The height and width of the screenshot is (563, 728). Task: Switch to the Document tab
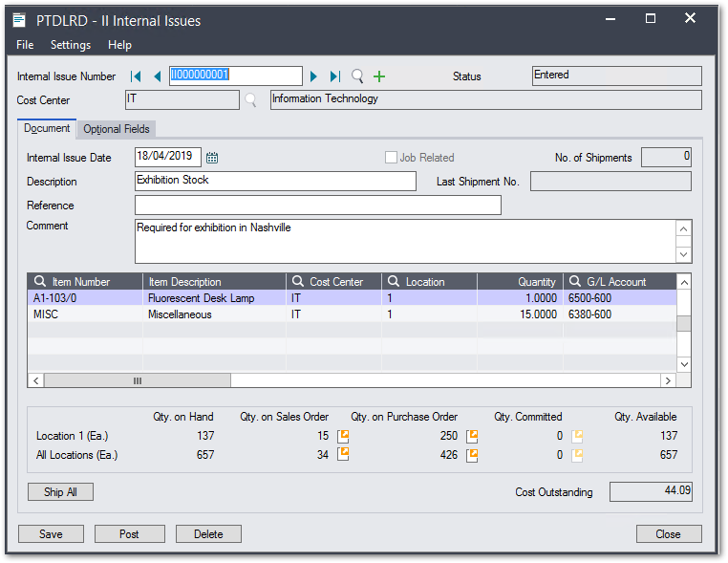tap(47, 128)
